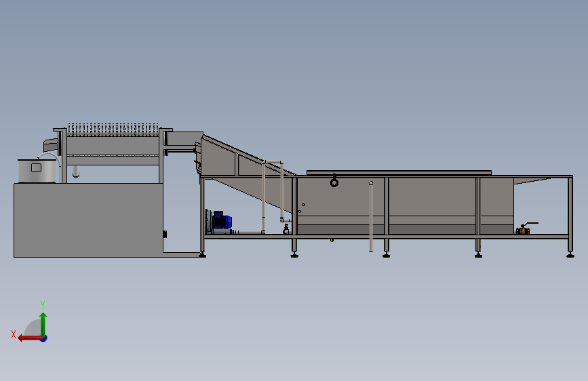Click the hanging cylinder under the upper conveyor
Image resolution: width=588 pixels, height=381 pixels.
pos(76,172)
